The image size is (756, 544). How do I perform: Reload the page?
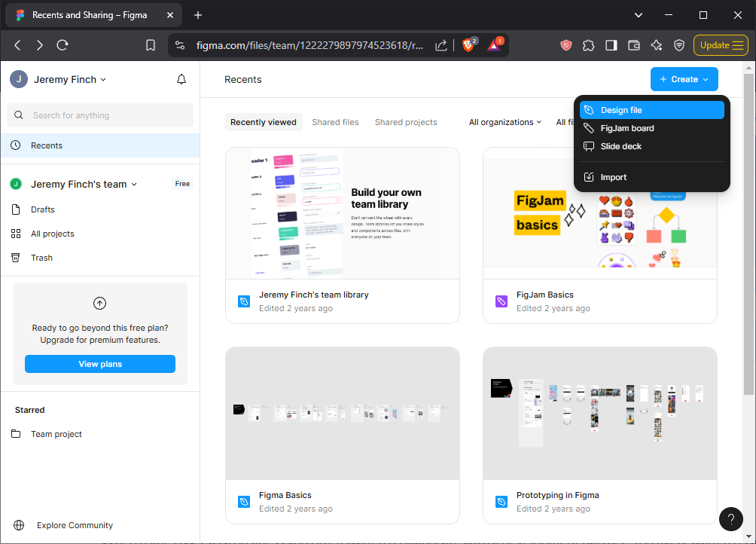(x=62, y=45)
